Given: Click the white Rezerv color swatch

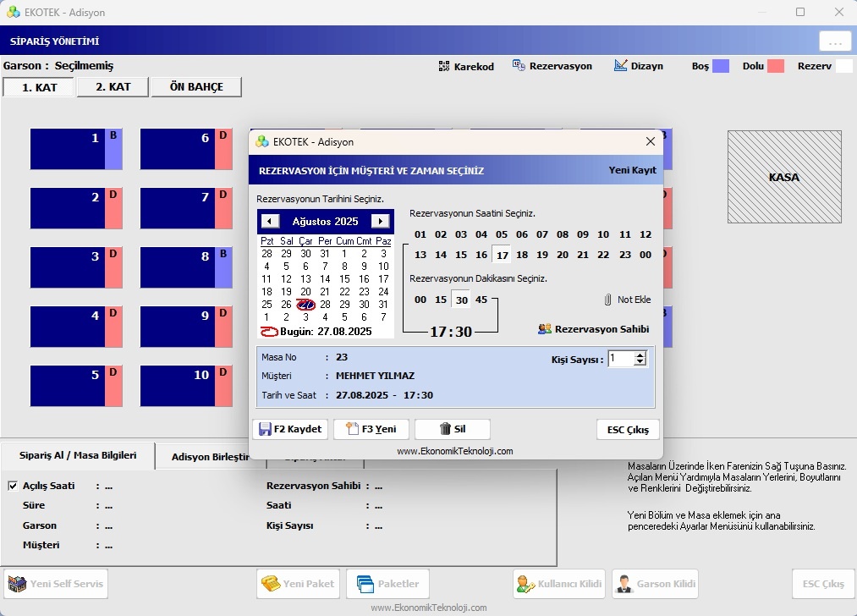Looking at the screenshot, I should pyautogui.click(x=843, y=66).
